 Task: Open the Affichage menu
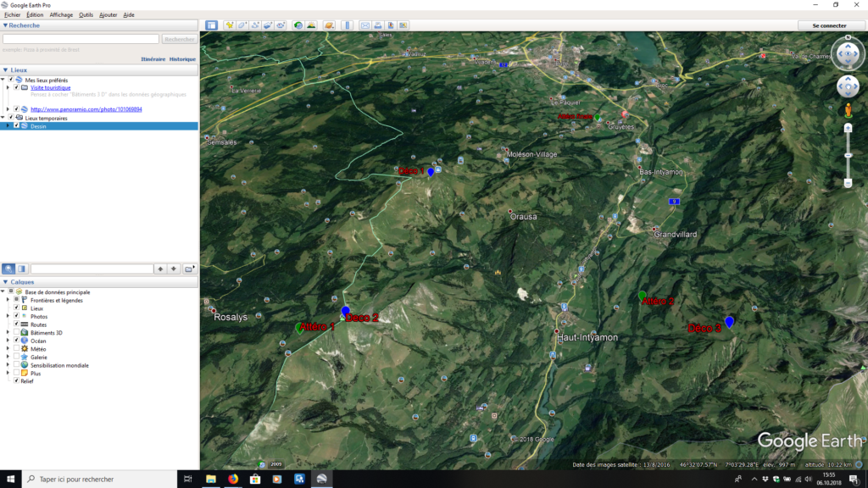coord(61,14)
